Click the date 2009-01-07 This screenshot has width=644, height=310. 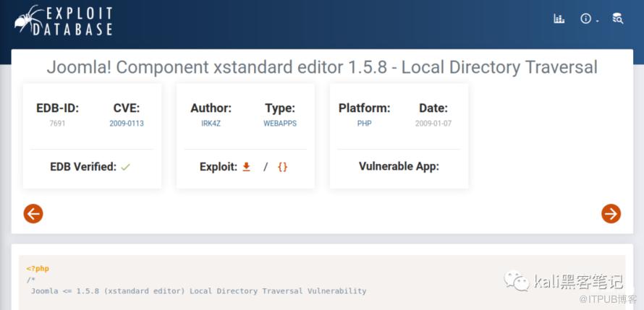pyautogui.click(x=433, y=124)
